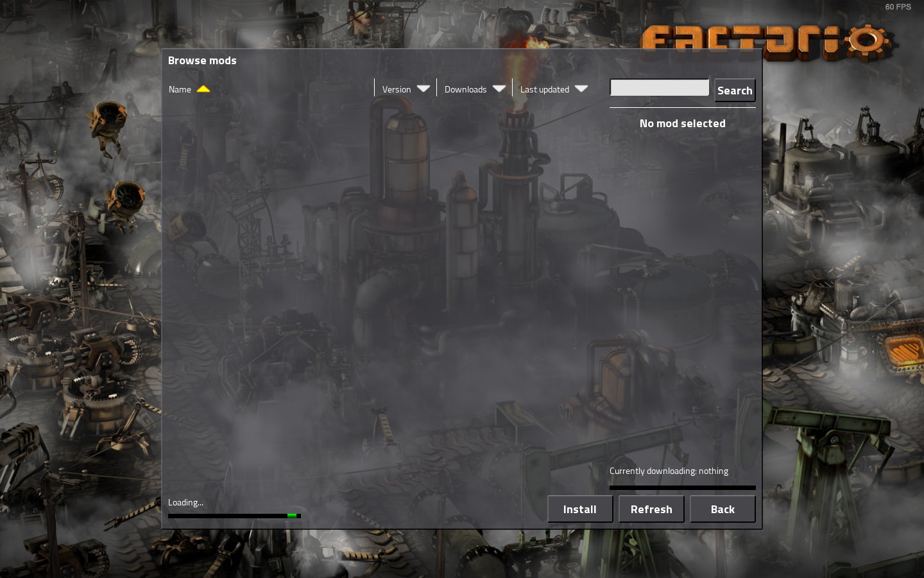Image resolution: width=924 pixels, height=578 pixels.
Task: Toggle the Version sort arrow
Action: pos(424,89)
